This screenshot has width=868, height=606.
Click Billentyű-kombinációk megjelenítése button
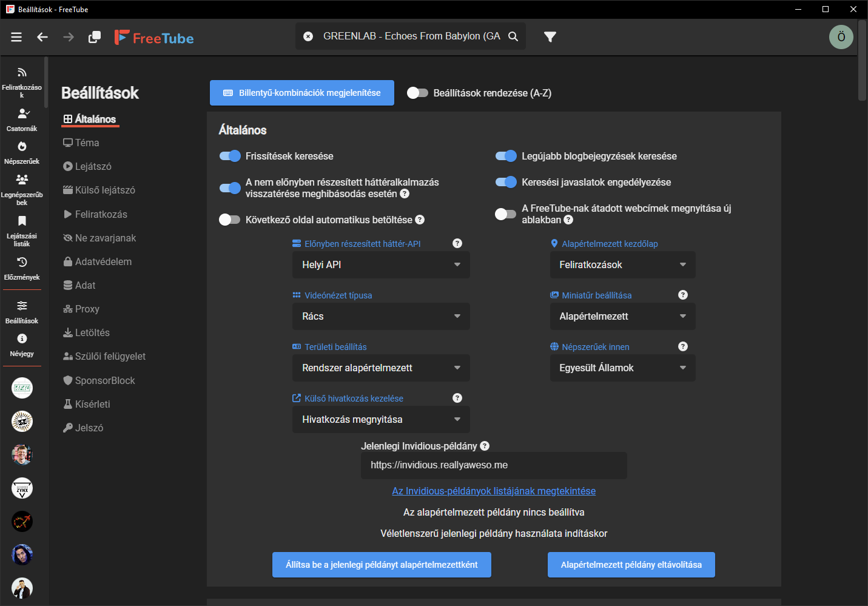[x=302, y=93]
